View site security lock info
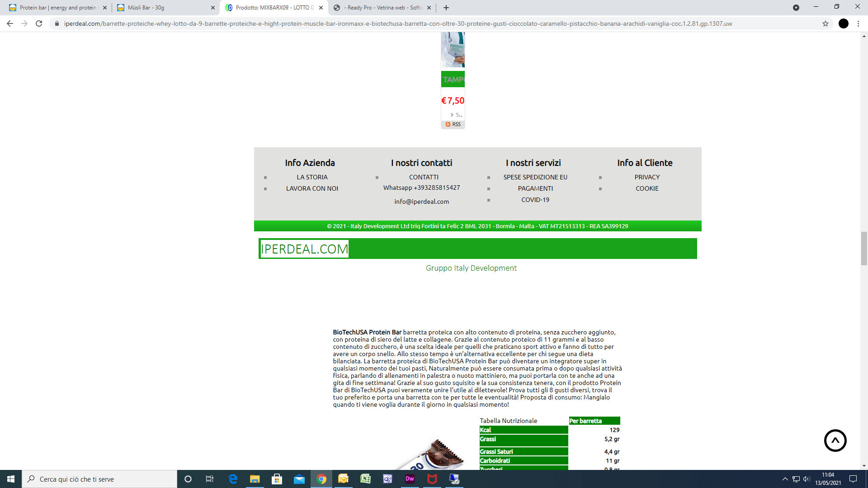Viewport: 868px width, 488px height. (57, 23)
